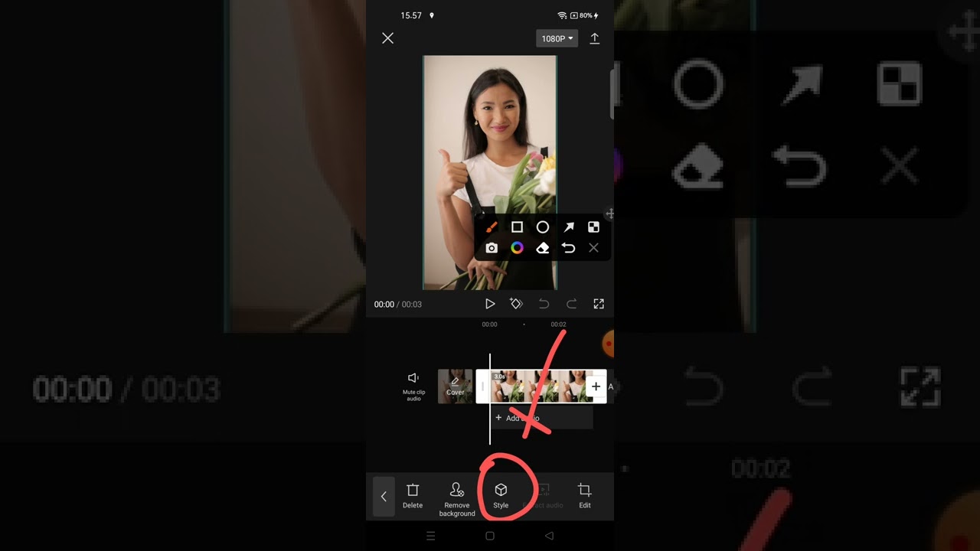980x551 pixels.
Task: Select the mosaic checker tool
Action: pos(593,227)
